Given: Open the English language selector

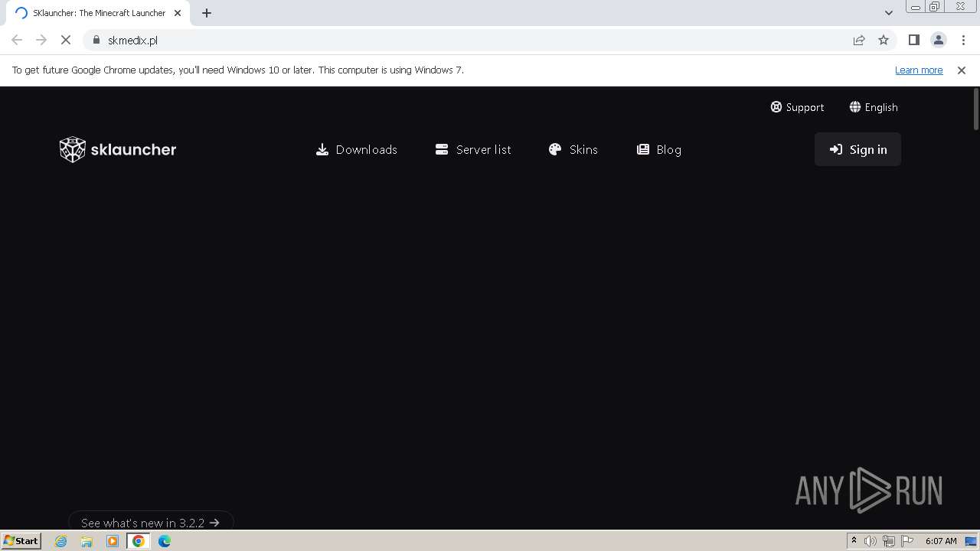Looking at the screenshot, I should click(x=874, y=107).
